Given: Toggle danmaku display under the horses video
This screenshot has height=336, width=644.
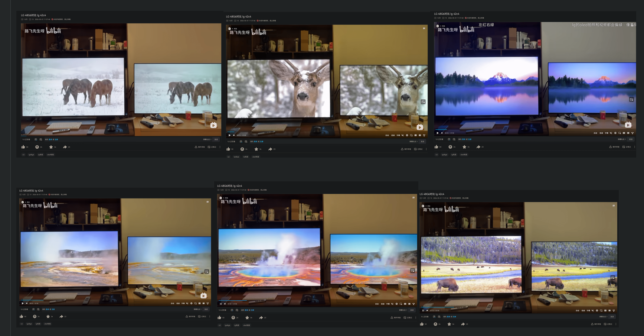Looking at the screenshot, I should click(36, 139).
